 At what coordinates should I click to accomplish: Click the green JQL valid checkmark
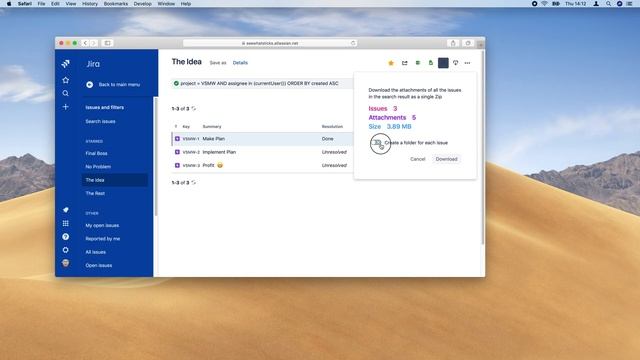click(176, 83)
